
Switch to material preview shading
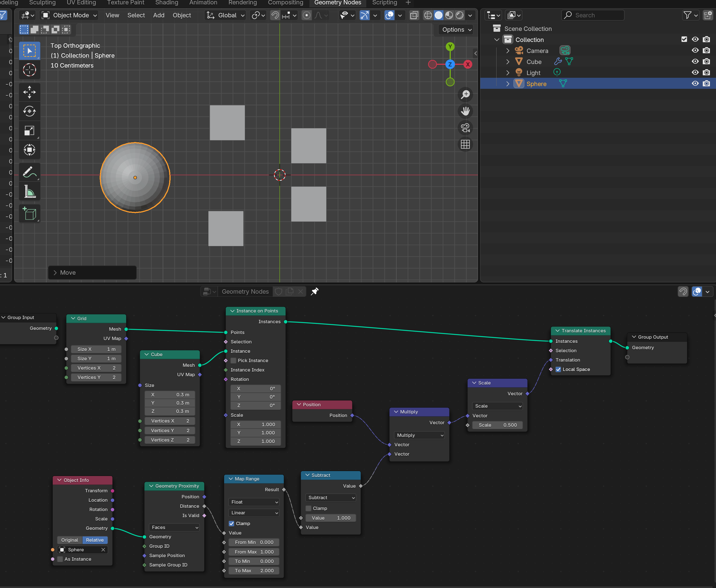click(449, 15)
